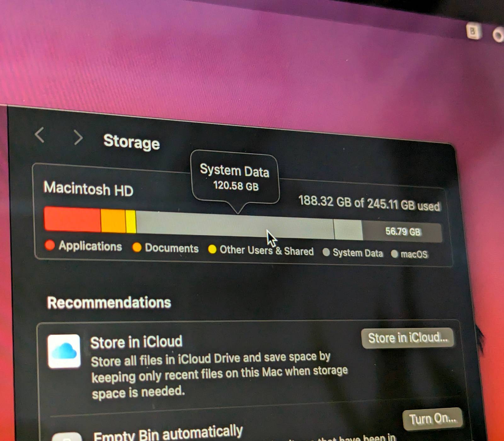Select the red Applications bar segment
The height and width of the screenshot is (441, 504).
[72, 219]
